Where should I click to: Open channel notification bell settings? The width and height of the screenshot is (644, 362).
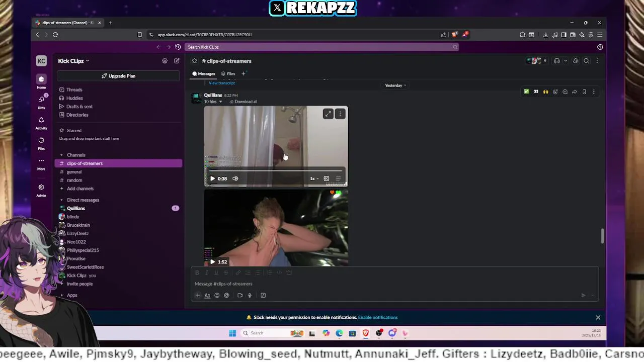[576, 61]
